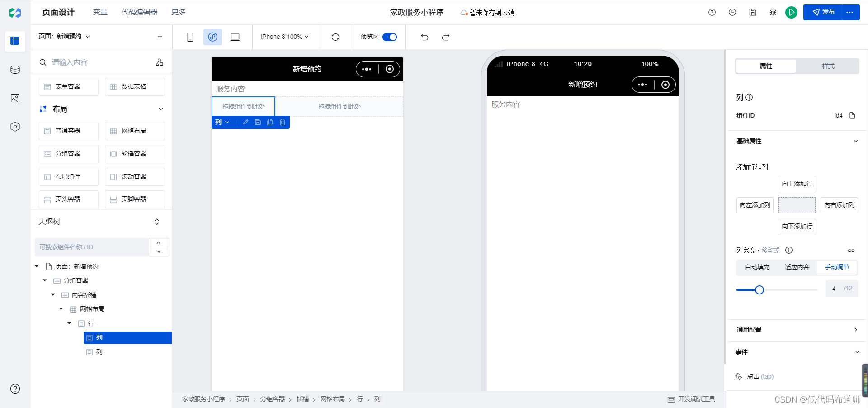The image size is (868, 408).
Task: Select 自动填充 column width mode
Action: pos(757,267)
